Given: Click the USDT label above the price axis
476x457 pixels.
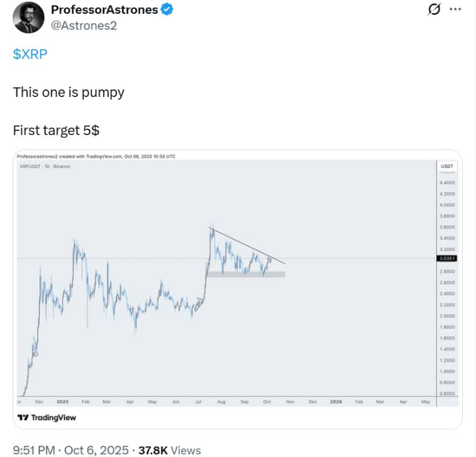Looking at the screenshot, I should pos(447,166).
